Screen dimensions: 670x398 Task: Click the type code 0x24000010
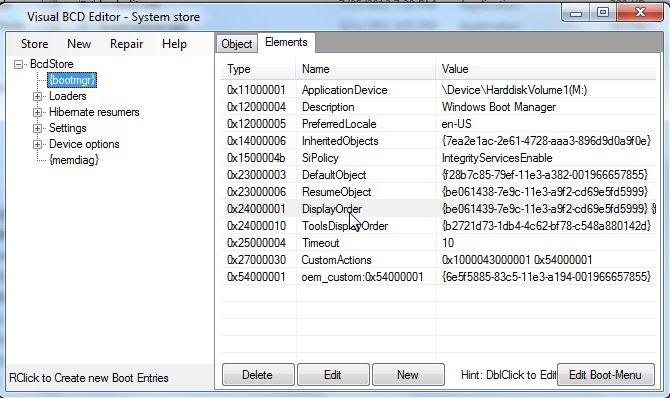[256, 226]
